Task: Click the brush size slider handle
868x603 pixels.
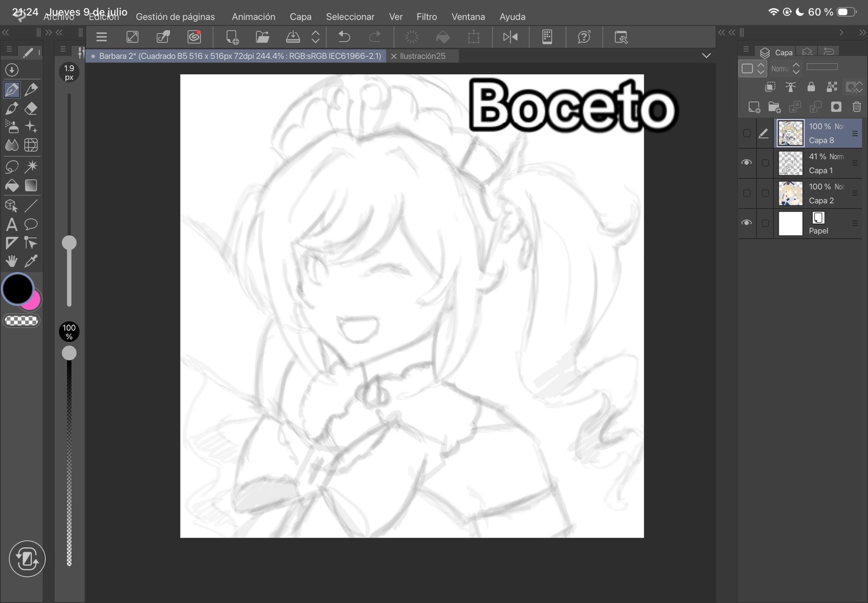Action: pos(69,242)
